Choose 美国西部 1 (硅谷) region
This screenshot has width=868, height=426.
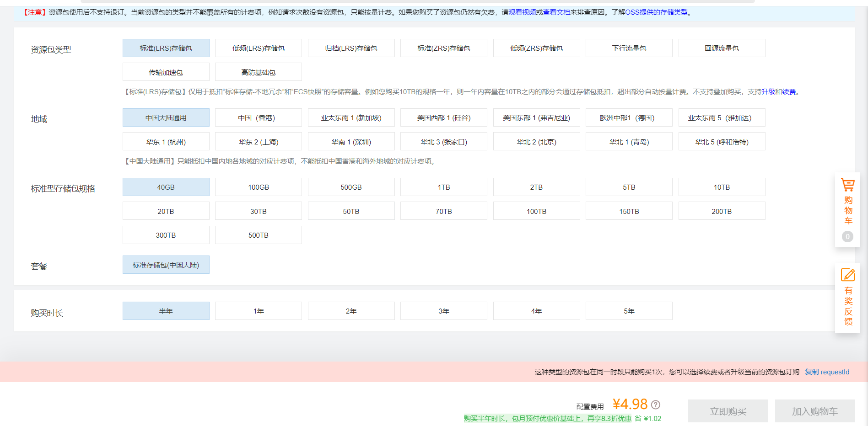tap(443, 117)
